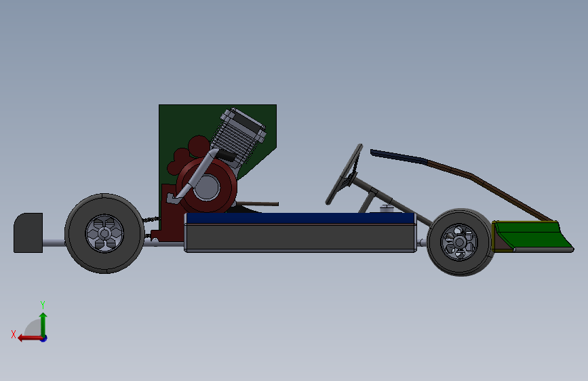588x381 pixels.
Task: Select the dark rear bumper block
Action: point(28,233)
